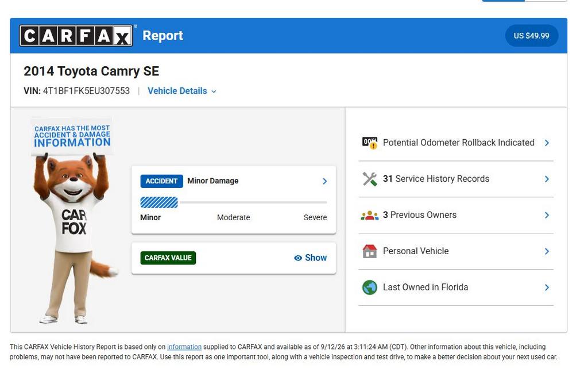
Task: Select the Last Owned in Florida row
Action: 456,287
